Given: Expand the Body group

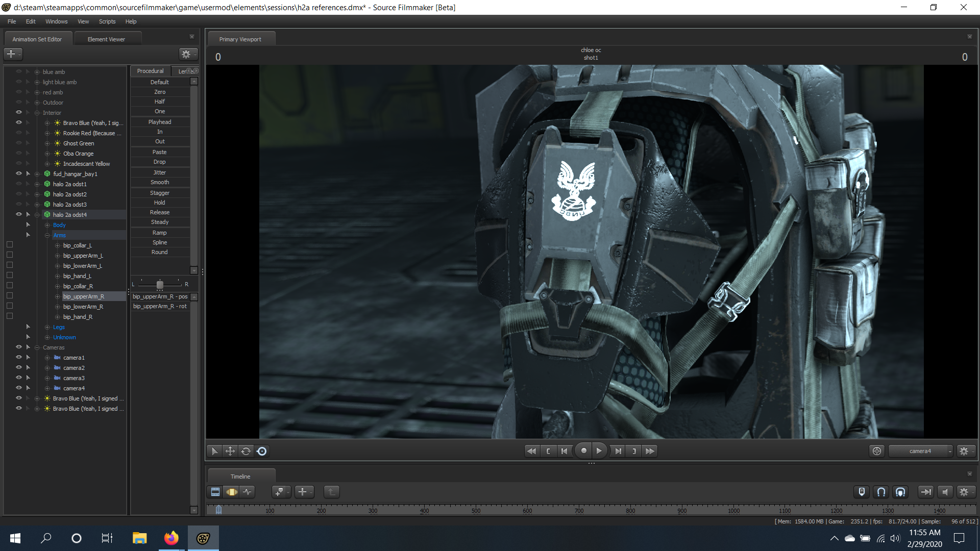Looking at the screenshot, I should (x=47, y=225).
